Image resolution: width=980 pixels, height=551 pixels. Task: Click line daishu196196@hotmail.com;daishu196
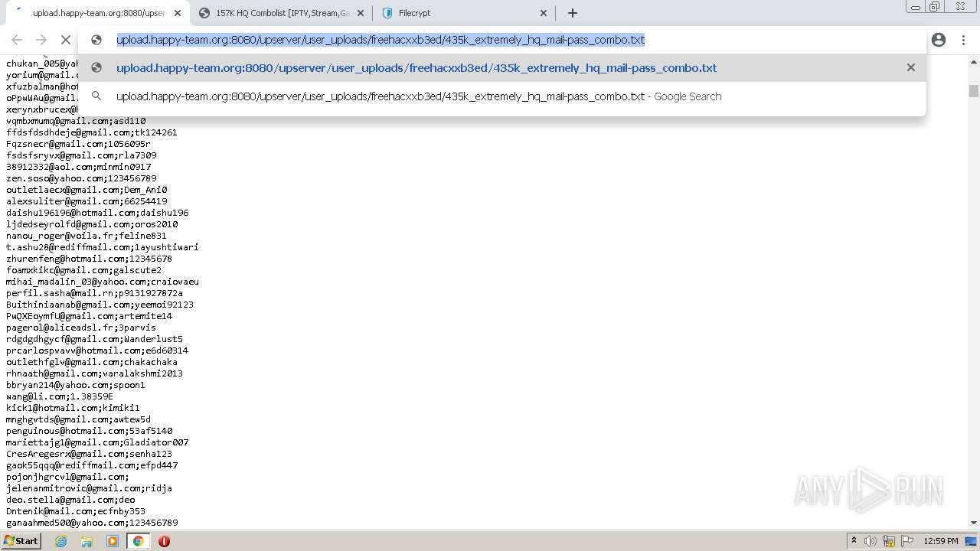click(98, 213)
